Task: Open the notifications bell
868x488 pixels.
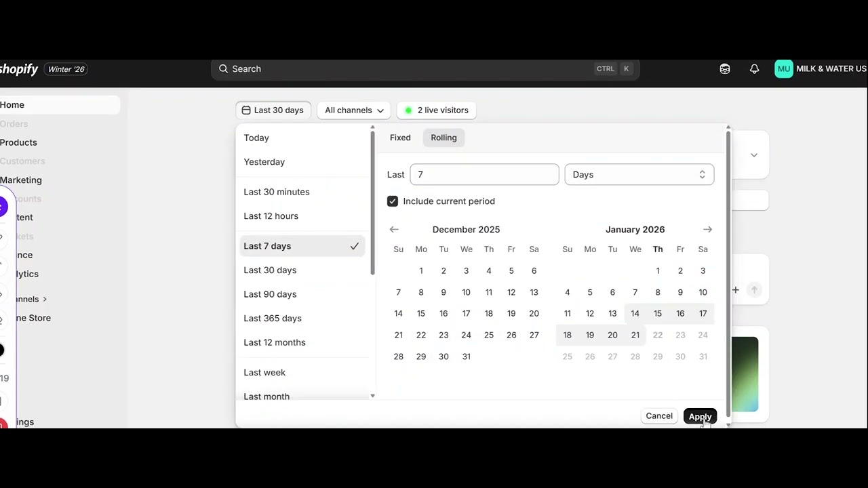Action: 754,68
